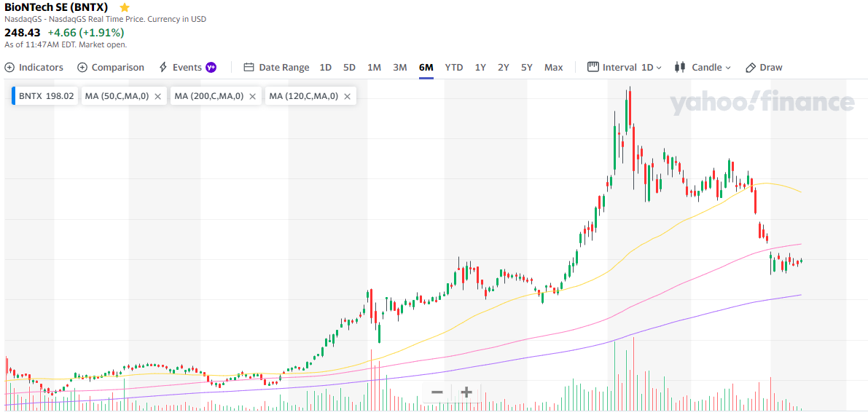Select the 5Y time range
The height and width of the screenshot is (415, 868).
[526, 68]
